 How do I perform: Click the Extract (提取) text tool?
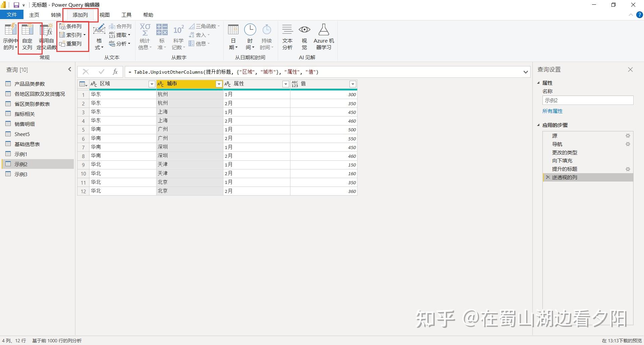pos(119,35)
